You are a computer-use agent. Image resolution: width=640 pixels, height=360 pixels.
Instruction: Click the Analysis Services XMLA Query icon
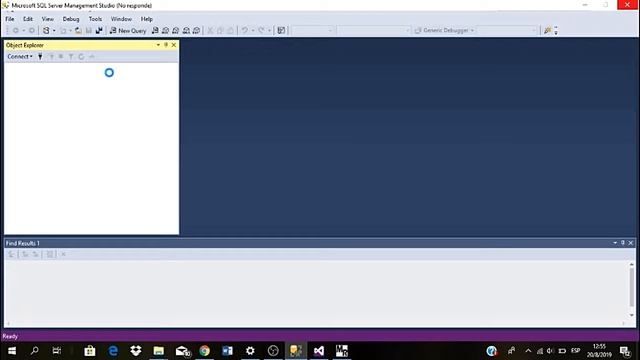[186, 31]
